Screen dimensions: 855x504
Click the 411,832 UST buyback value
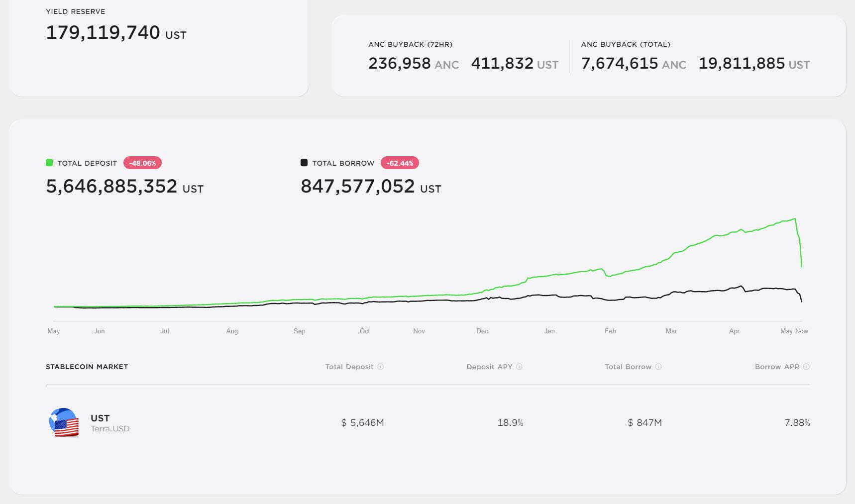[x=515, y=64]
